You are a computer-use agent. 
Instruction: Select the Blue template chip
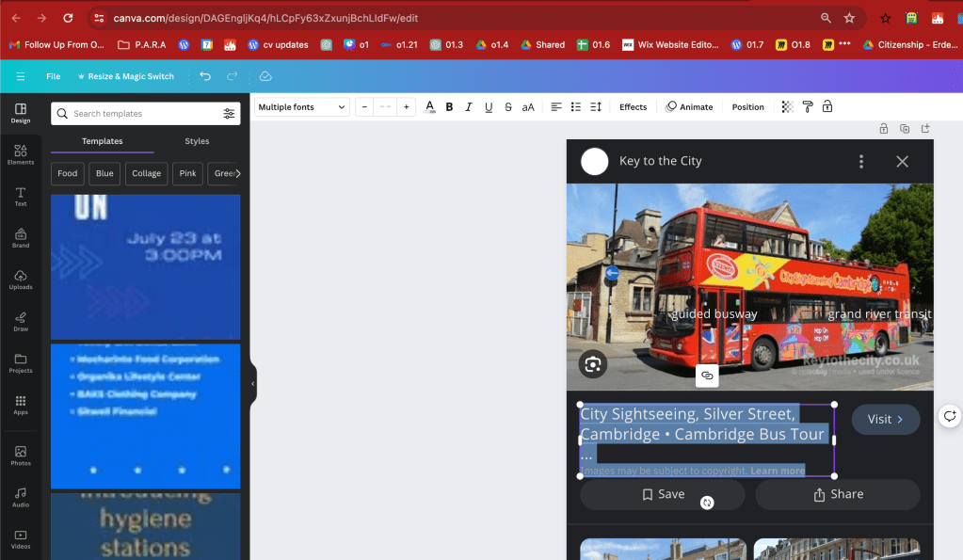(x=104, y=173)
